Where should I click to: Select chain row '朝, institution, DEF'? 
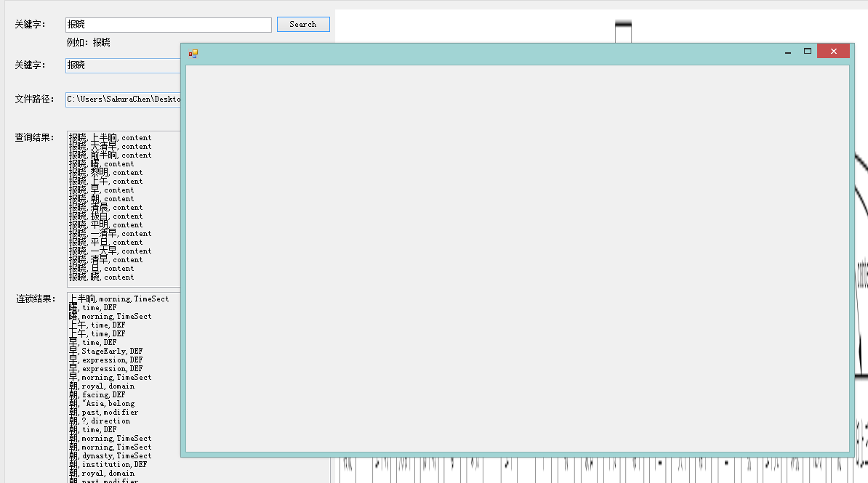tap(108, 465)
